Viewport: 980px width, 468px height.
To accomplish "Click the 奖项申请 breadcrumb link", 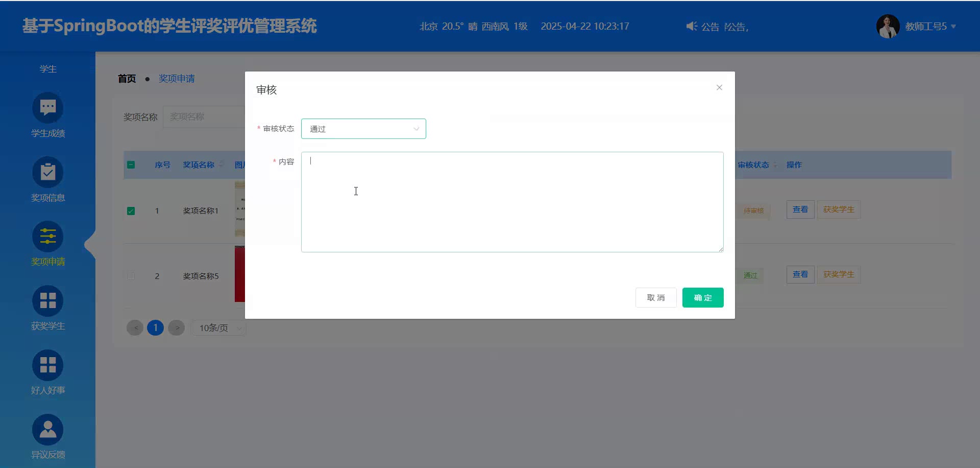I will (x=177, y=79).
